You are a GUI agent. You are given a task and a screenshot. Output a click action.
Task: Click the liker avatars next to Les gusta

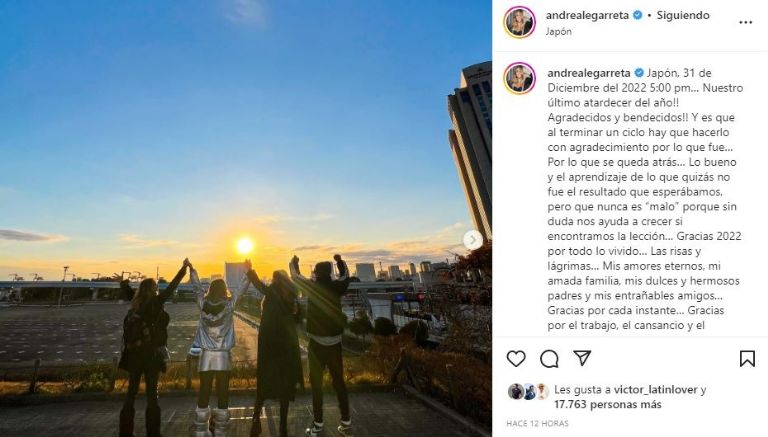coord(528,391)
